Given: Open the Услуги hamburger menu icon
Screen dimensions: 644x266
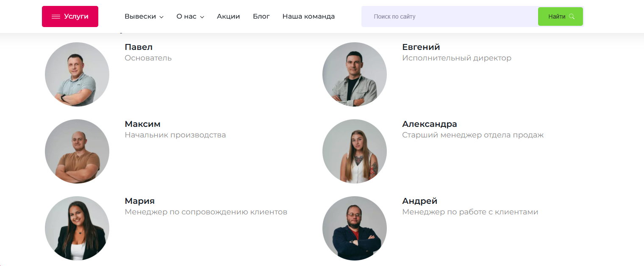Looking at the screenshot, I should [x=56, y=16].
